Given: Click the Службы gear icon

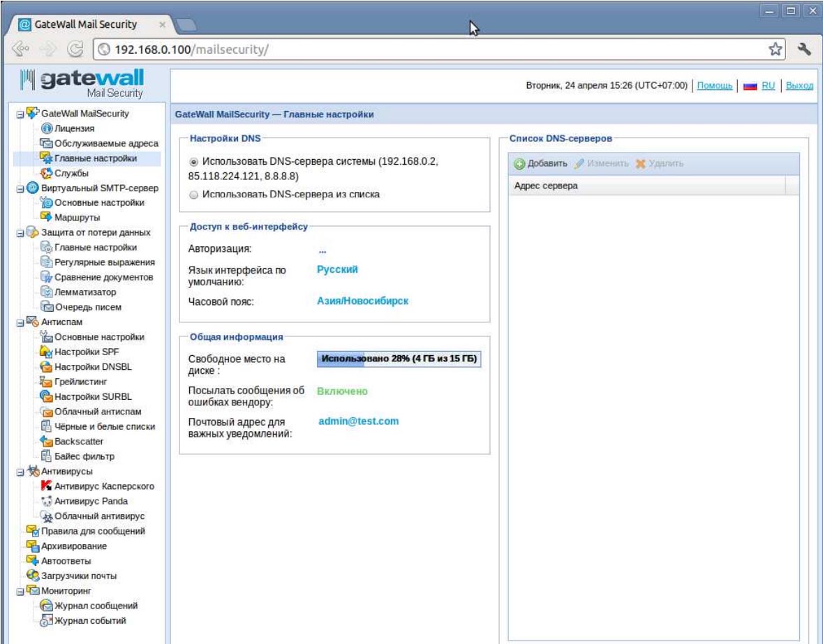Looking at the screenshot, I should coord(46,173).
